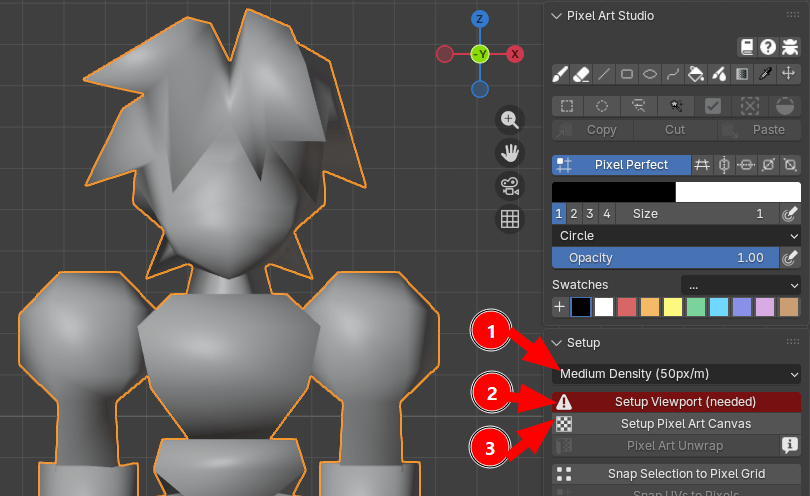This screenshot has height=496, width=810.
Task: Select the lasso selection tool
Action: pos(638,106)
